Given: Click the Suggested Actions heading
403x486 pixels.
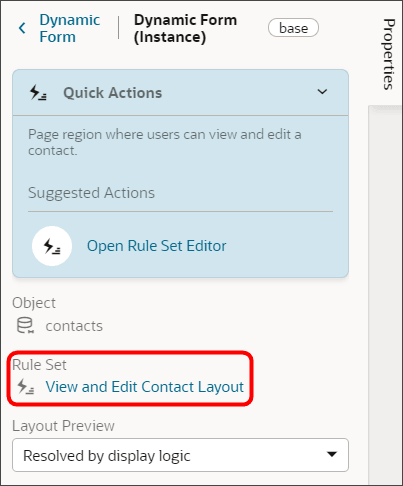Looking at the screenshot, I should (91, 193).
